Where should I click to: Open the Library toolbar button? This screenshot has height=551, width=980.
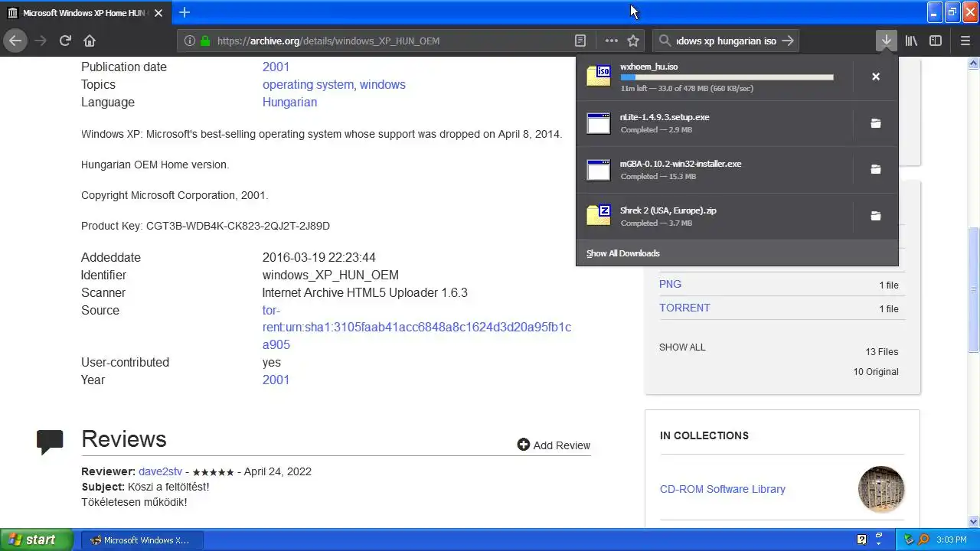(x=911, y=41)
